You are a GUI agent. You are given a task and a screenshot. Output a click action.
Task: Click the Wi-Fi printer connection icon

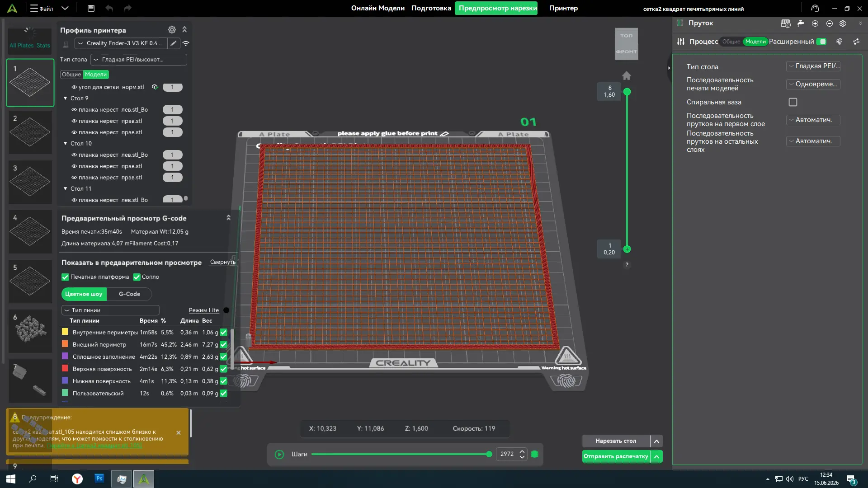[x=186, y=43]
